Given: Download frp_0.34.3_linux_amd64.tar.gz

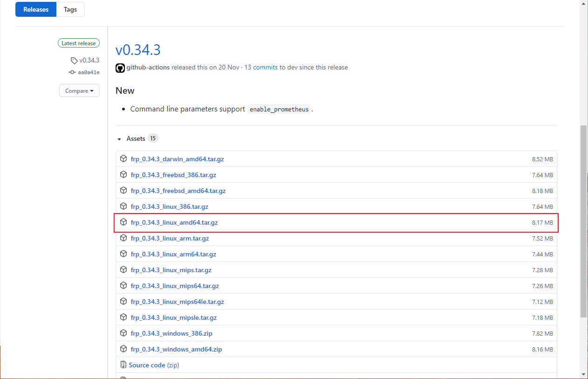Looking at the screenshot, I should pos(174,222).
